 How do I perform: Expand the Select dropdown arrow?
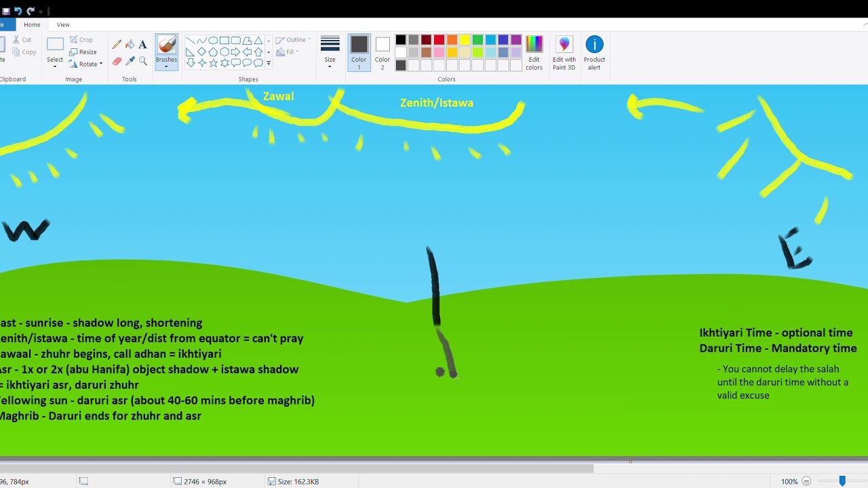(55, 66)
